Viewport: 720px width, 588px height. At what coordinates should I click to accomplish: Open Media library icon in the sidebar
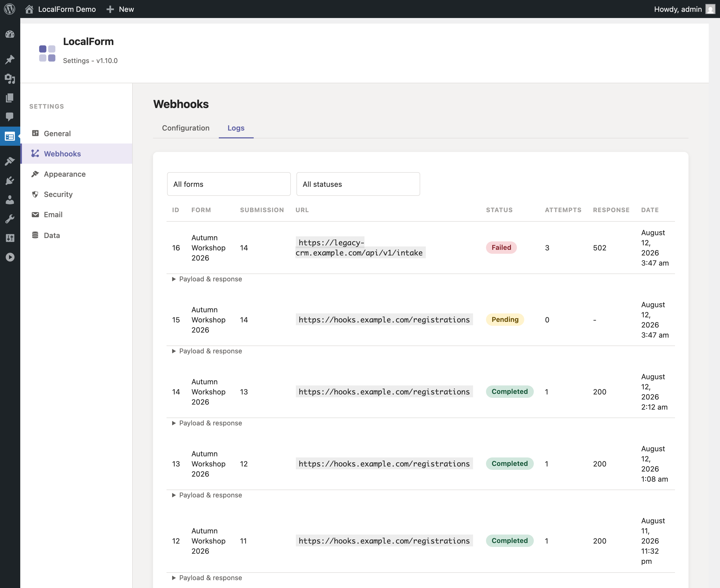10,79
